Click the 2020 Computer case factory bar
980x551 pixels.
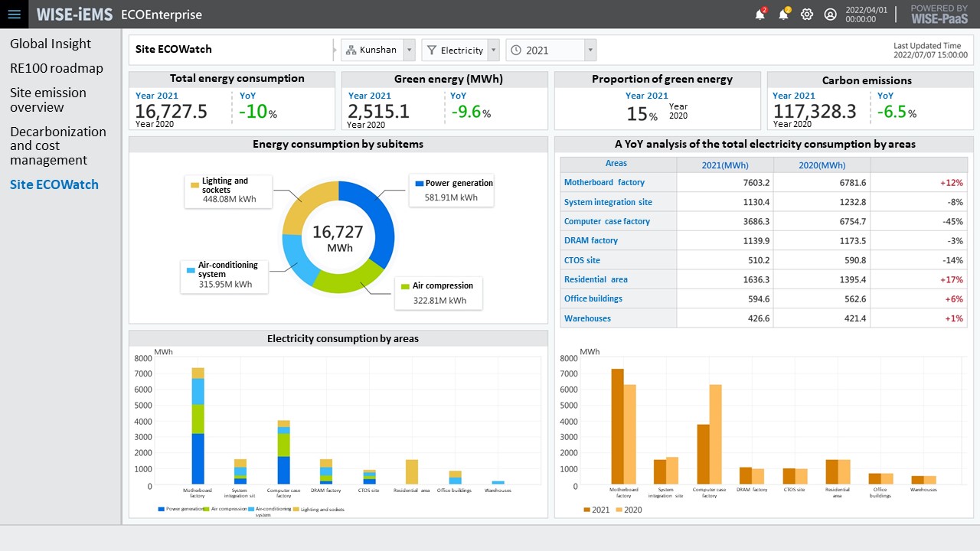point(716,434)
